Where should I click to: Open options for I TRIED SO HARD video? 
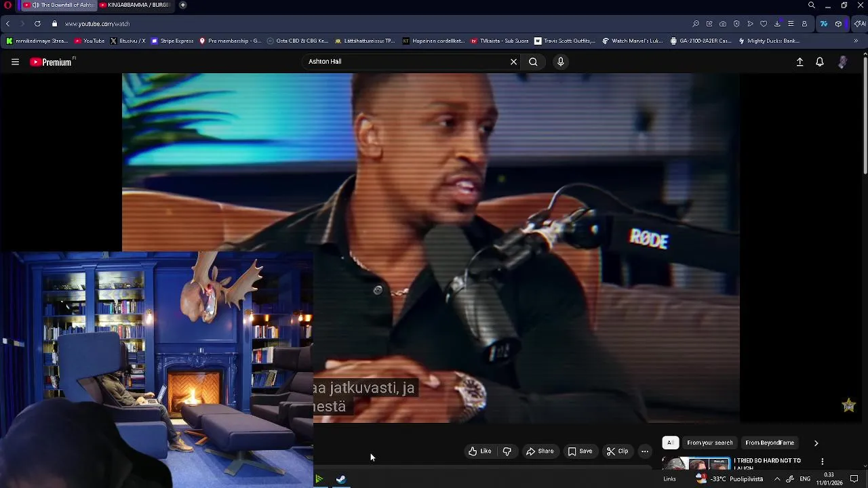point(823,462)
